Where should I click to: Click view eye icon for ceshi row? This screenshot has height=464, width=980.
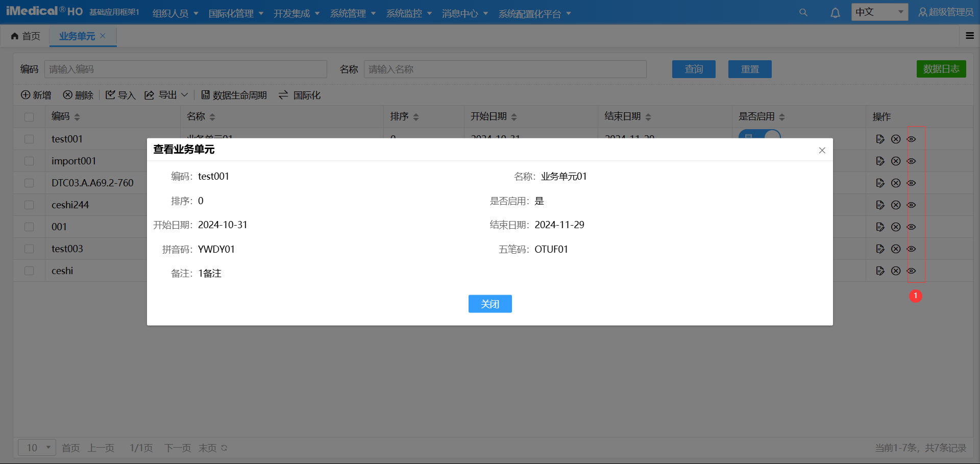tap(911, 271)
